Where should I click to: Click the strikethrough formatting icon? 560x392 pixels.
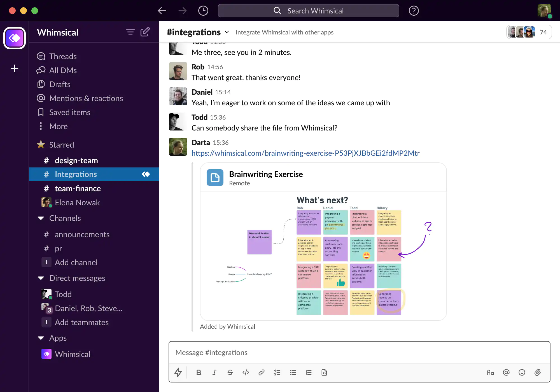click(230, 372)
